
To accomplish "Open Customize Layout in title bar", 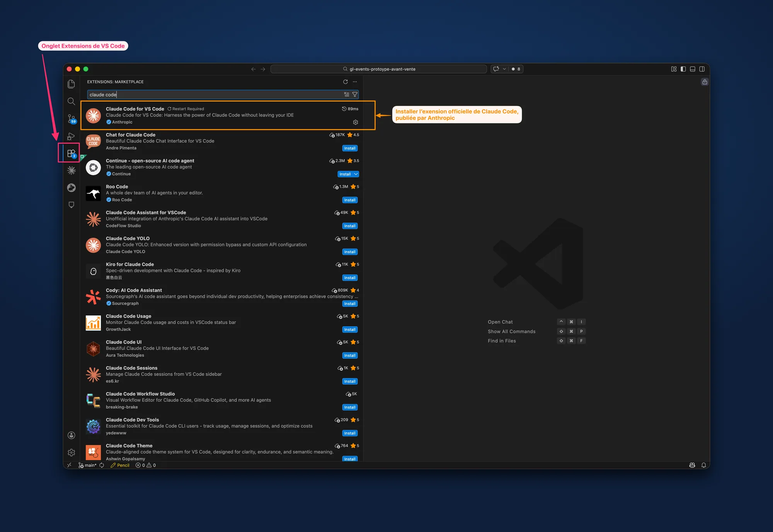I will coord(674,69).
